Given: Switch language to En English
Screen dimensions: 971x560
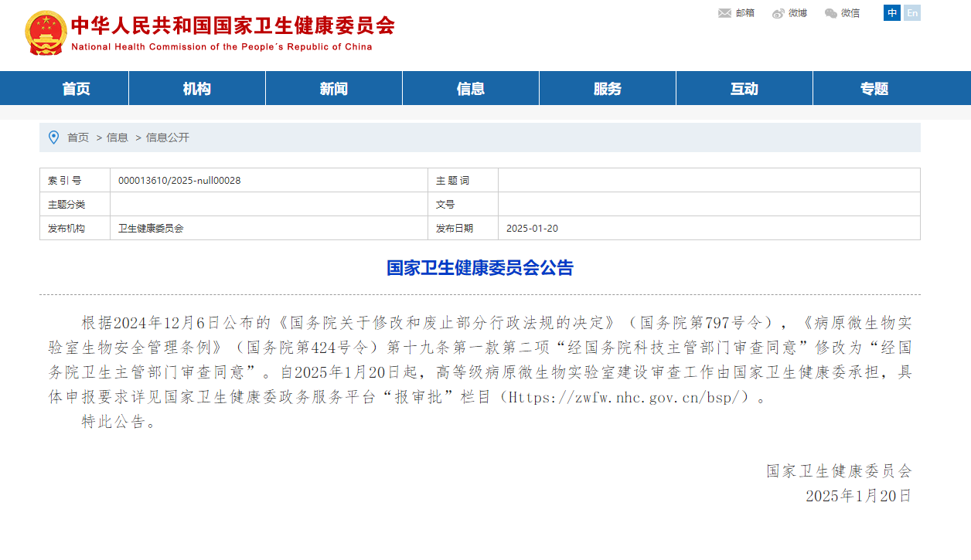Looking at the screenshot, I should point(912,13).
